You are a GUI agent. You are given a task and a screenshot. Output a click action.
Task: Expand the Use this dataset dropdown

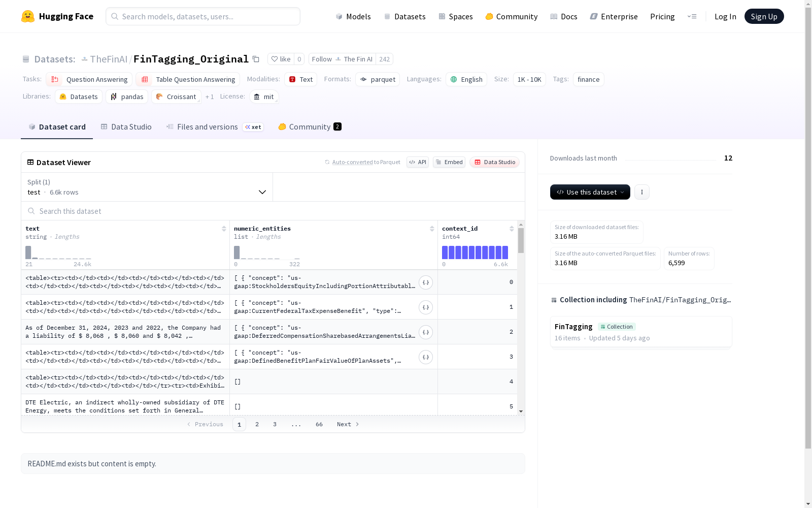[590, 192]
